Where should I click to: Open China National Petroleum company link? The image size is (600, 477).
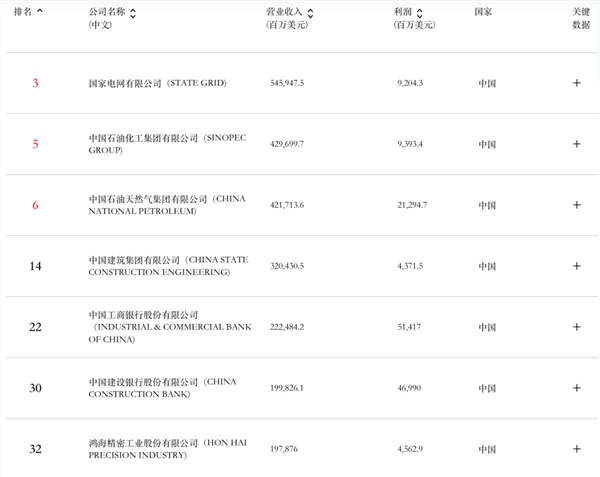pyautogui.click(x=167, y=205)
